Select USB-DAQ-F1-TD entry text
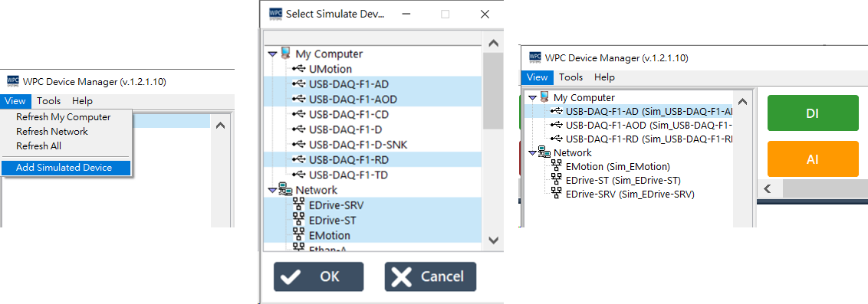 [x=349, y=175]
